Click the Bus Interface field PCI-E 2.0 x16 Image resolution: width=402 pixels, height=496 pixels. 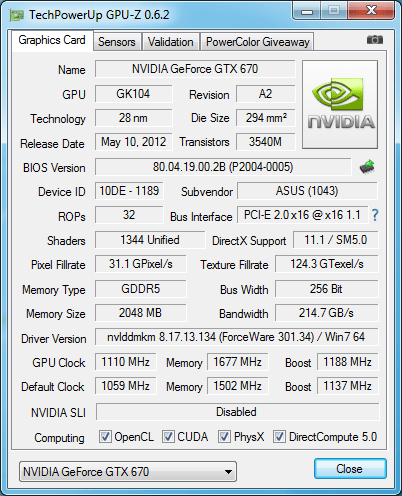click(302, 215)
